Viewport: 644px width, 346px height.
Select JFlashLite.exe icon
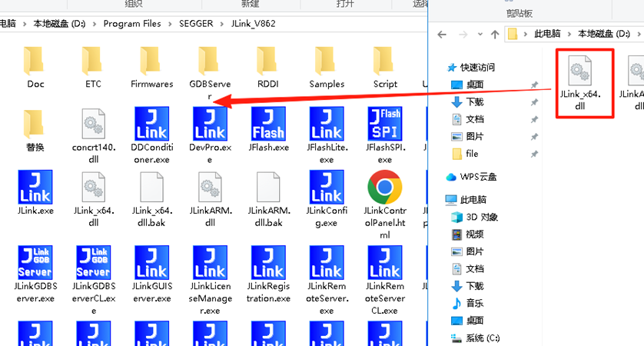327,124
